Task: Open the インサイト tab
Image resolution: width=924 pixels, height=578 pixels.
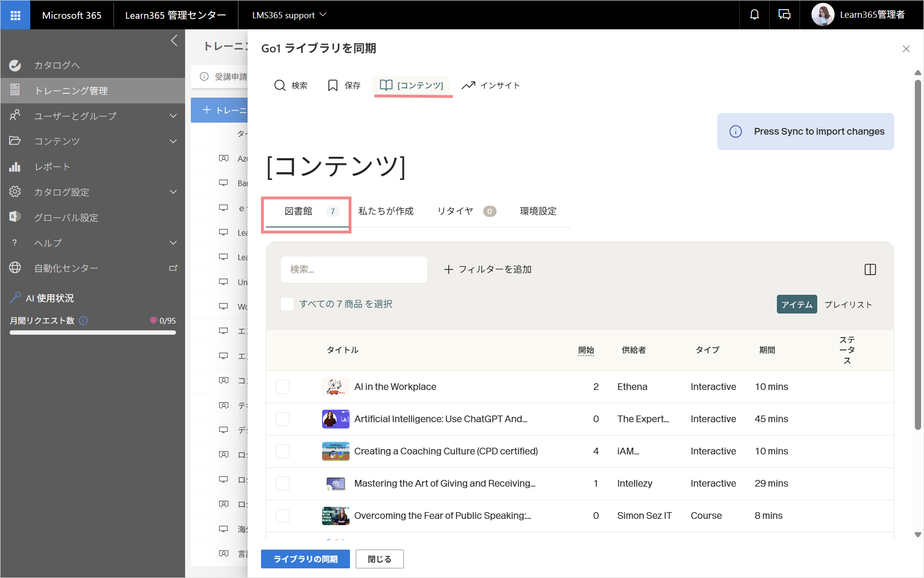Action: coord(491,85)
